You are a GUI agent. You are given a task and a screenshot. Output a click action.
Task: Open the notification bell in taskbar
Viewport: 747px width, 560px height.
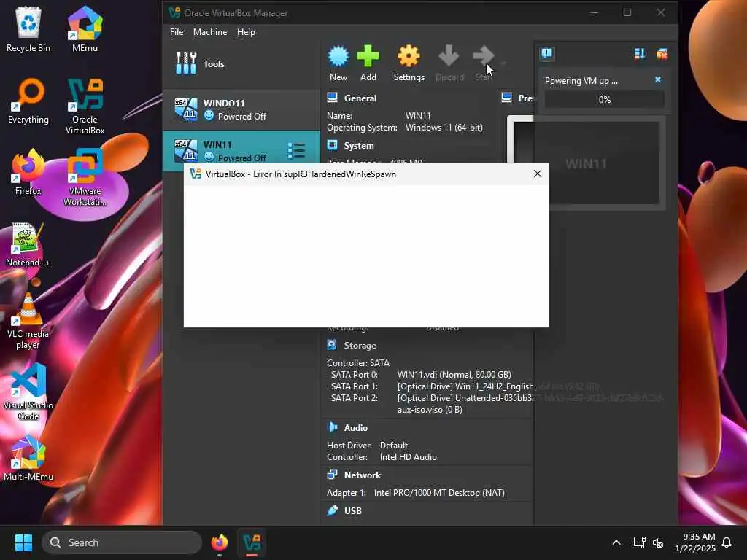[x=727, y=542]
